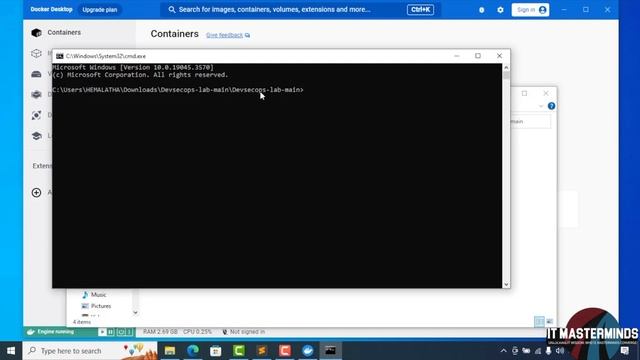
Task: Open Microsoft Store from the taskbar
Action: [x=216, y=351]
